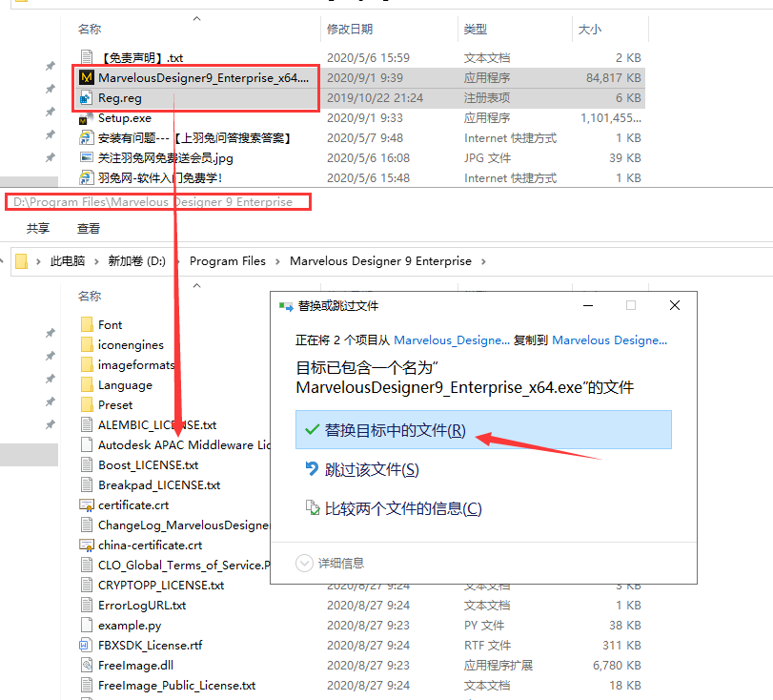Expand the chevron after Program Files breadcrumb
Image resolution: width=773 pixels, height=700 pixels.
(277, 261)
